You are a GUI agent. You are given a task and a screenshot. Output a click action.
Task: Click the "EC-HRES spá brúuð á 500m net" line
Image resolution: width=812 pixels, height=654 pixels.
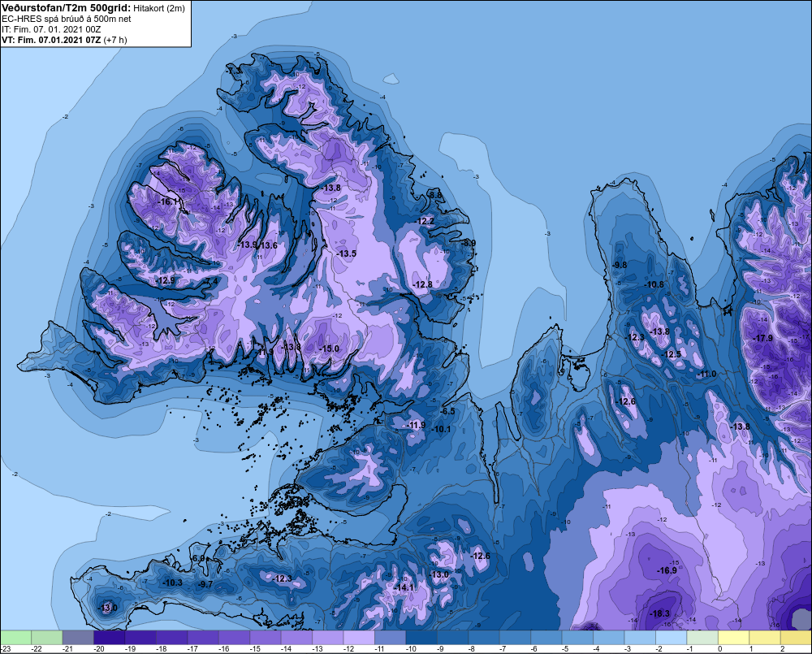click(x=67, y=19)
